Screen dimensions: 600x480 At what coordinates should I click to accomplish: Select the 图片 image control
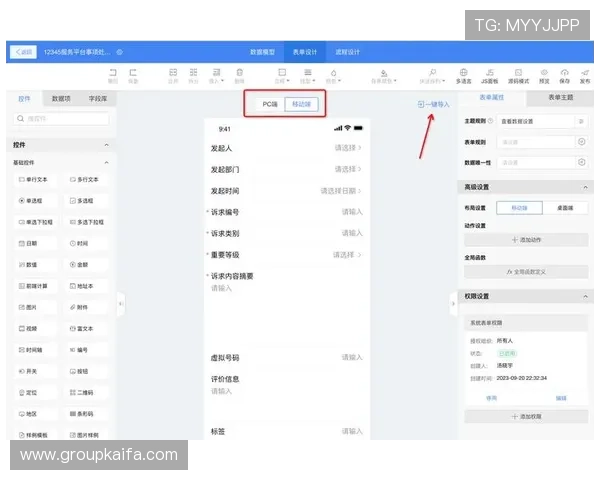[x=35, y=307]
